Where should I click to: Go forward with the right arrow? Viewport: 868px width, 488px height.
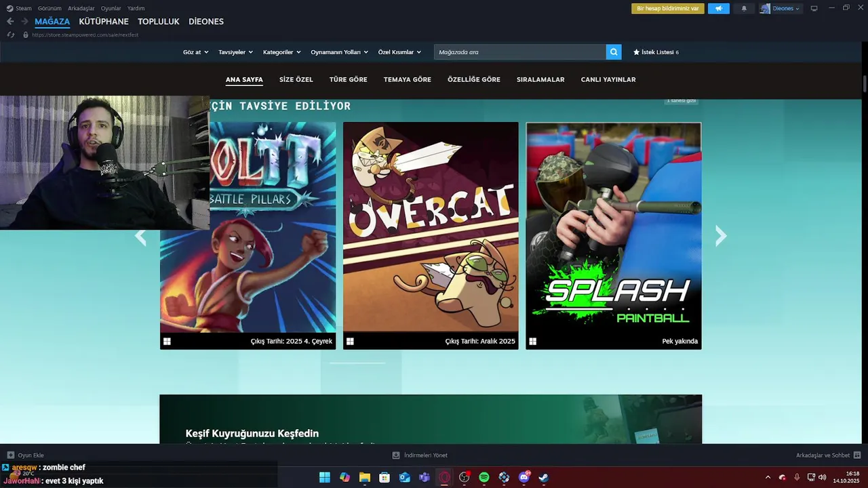coord(24,21)
